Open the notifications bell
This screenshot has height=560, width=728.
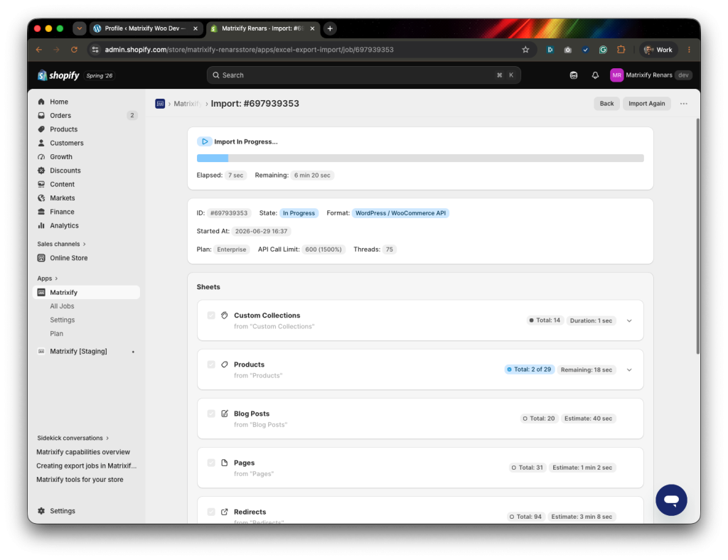coord(595,75)
